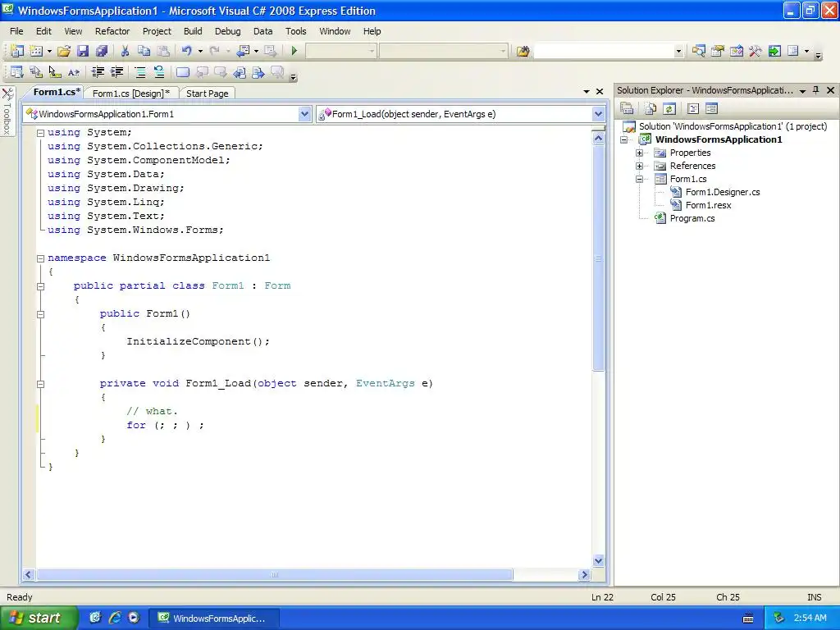Image resolution: width=840 pixels, height=630 pixels.
Task: Collapse the namespace code region
Action: point(40,258)
